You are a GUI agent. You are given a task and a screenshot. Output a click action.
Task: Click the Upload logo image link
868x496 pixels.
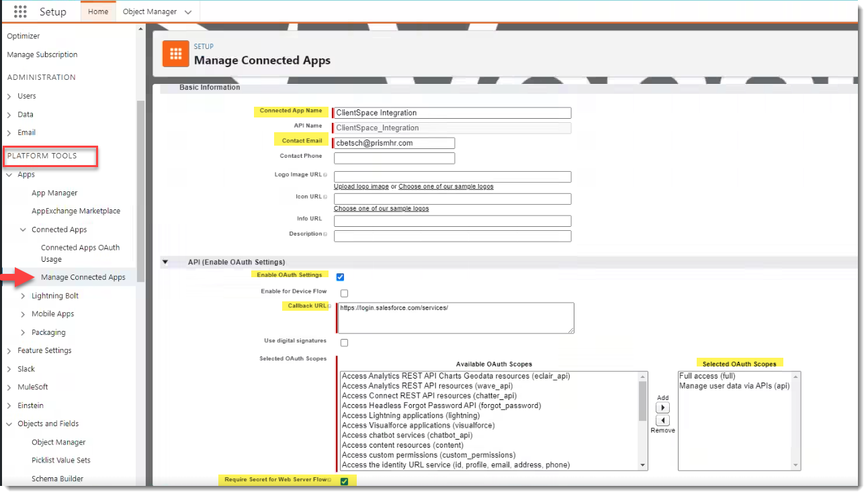361,187
